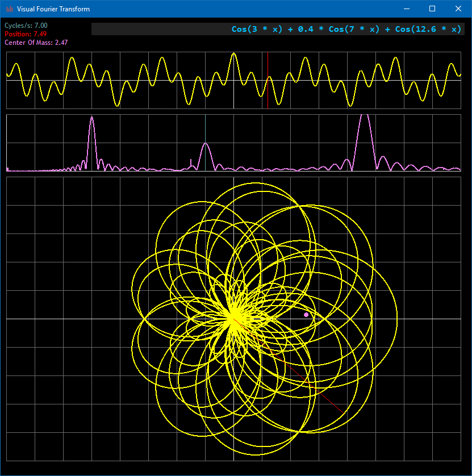Click the pink center of mass dot
The image size is (472, 476).
(306, 315)
